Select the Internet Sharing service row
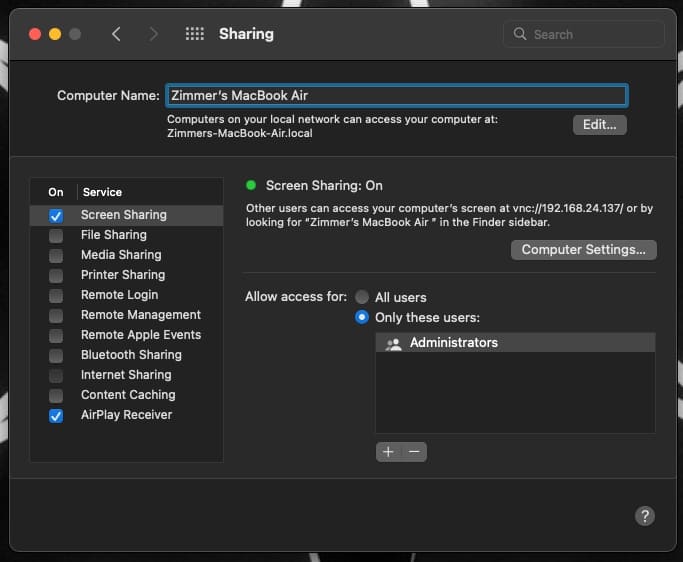683x562 pixels. pyautogui.click(x=126, y=376)
